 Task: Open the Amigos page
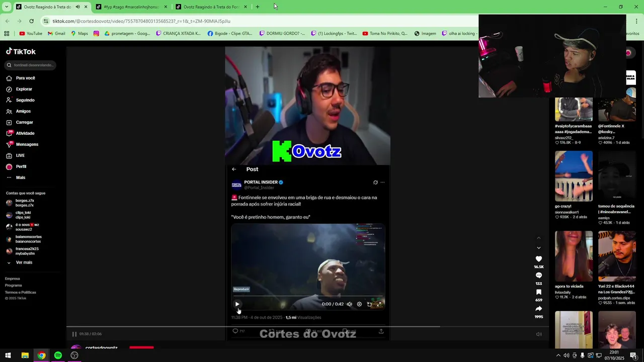tap(23, 111)
